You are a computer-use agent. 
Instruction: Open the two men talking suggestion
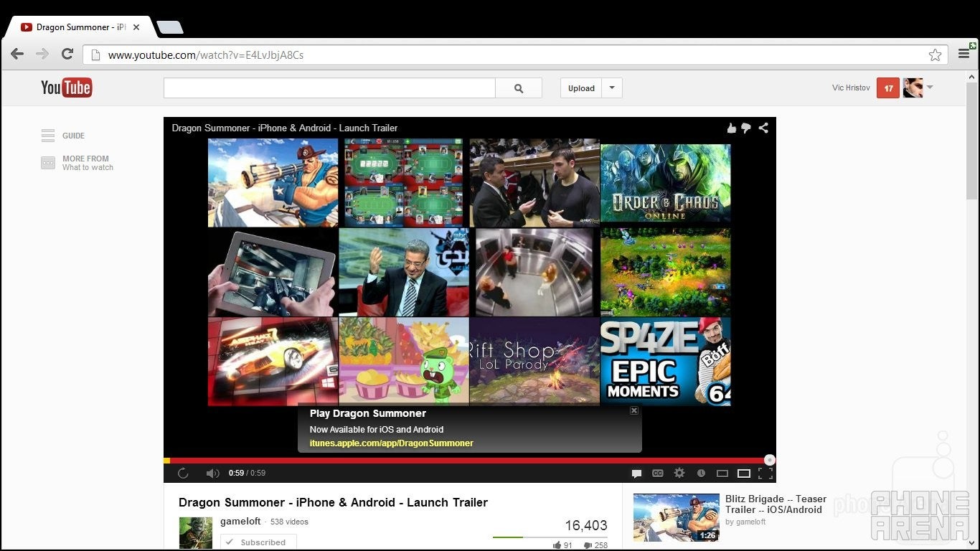tap(534, 182)
